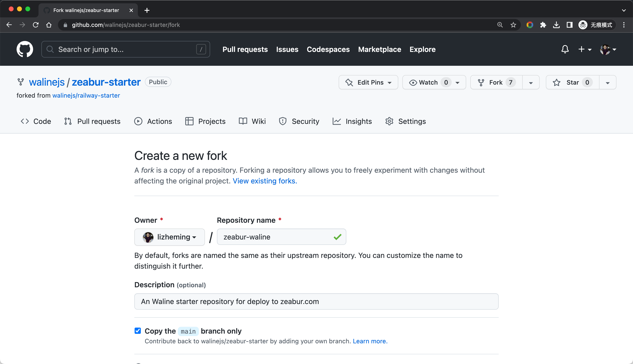The image size is (633, 364).
Task: Uncheck Copy the main branch only
Action: pyautogui.click(x=138, y=331)
